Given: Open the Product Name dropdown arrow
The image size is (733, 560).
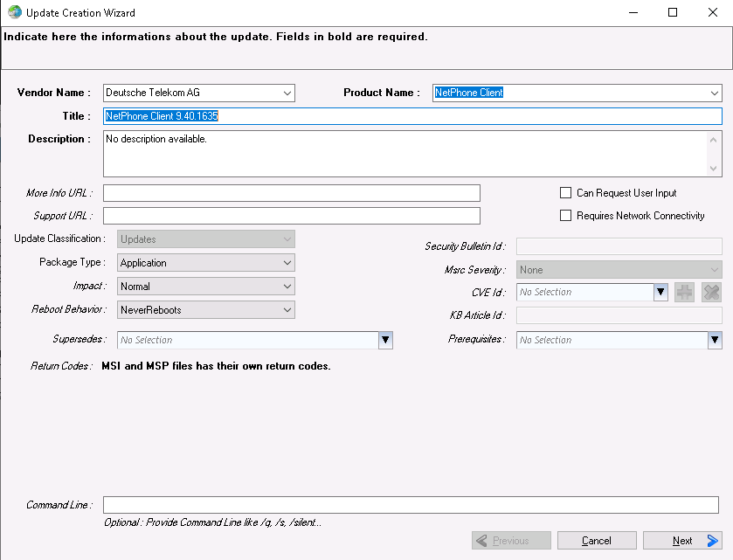Looking at the screenshot, I should (715, 93).
